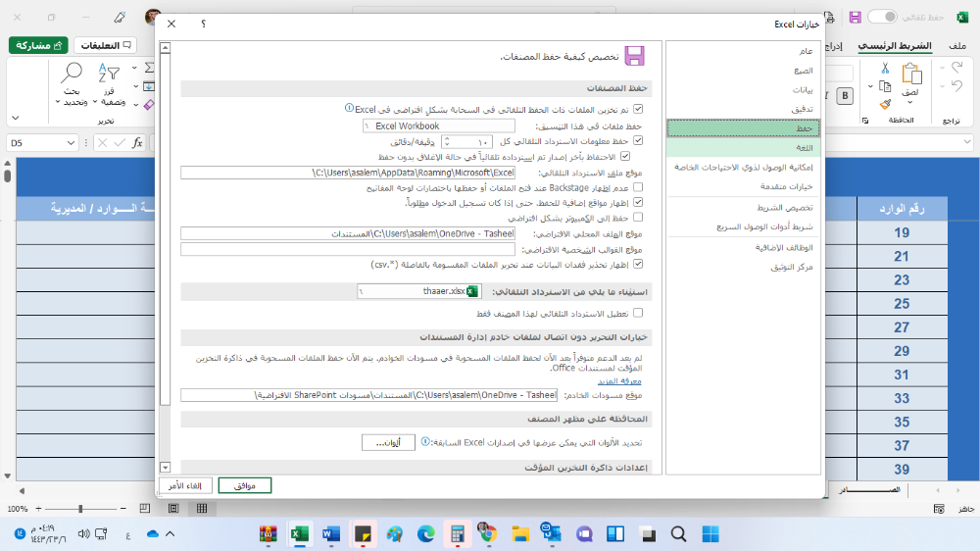980x551 pixels.
Task: Toggle storing AutoSave files in cloud by default
Action: [x=638, y=109]
